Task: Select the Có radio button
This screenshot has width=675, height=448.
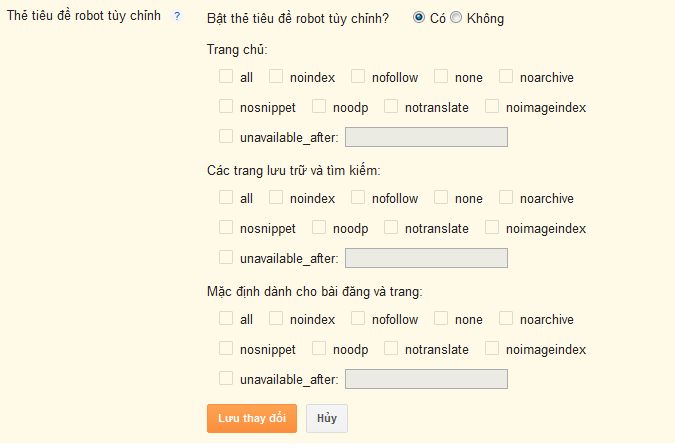Action: tap(418, 17)
